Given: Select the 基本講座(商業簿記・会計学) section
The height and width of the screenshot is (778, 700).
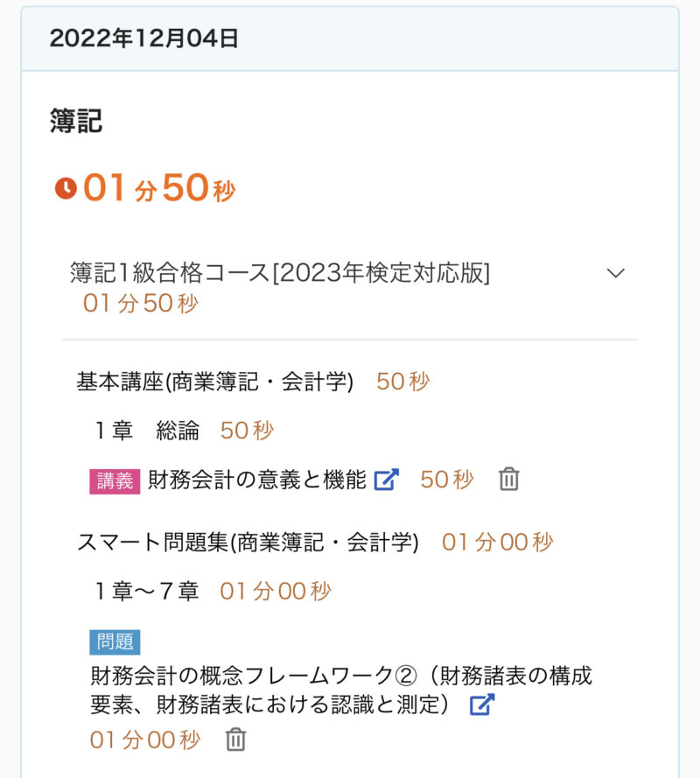Looking at the screenshot, I should point(214,382).
